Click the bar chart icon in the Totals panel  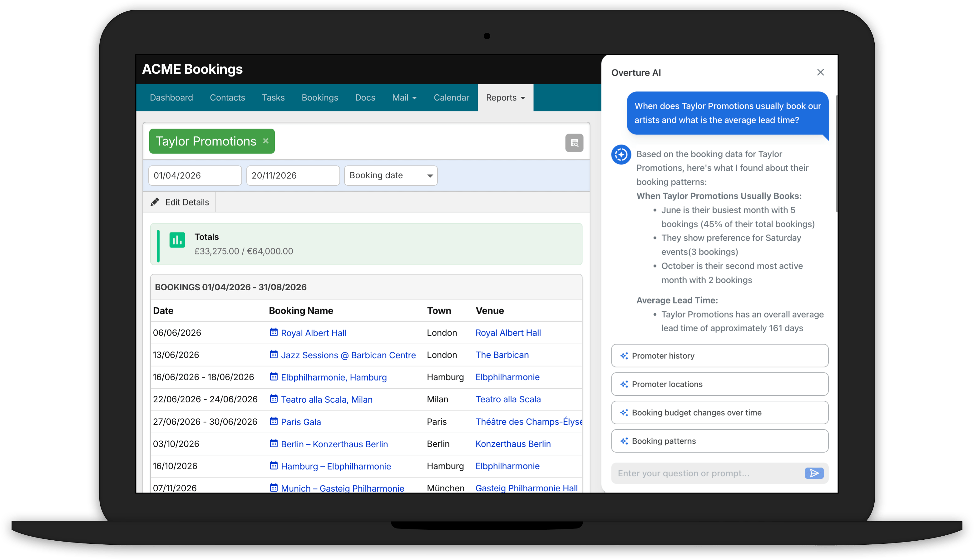(177, 241)
